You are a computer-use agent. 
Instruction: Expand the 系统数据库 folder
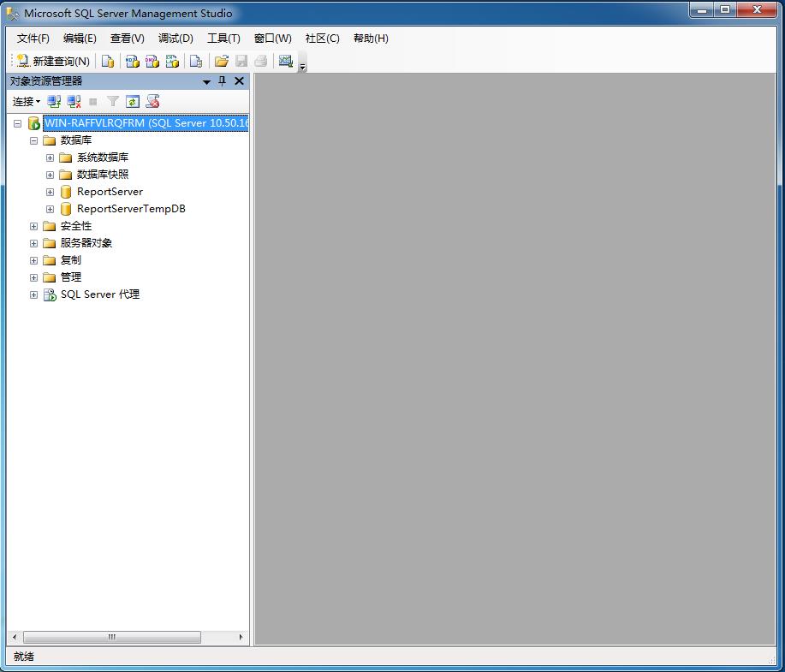pyautogui.click(x=50, y=157)
